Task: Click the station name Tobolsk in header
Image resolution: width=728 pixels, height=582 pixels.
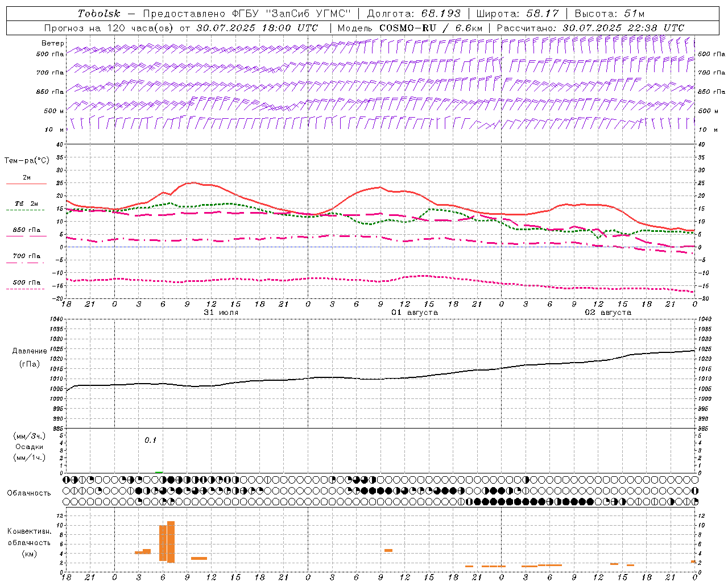Action: 99,14
